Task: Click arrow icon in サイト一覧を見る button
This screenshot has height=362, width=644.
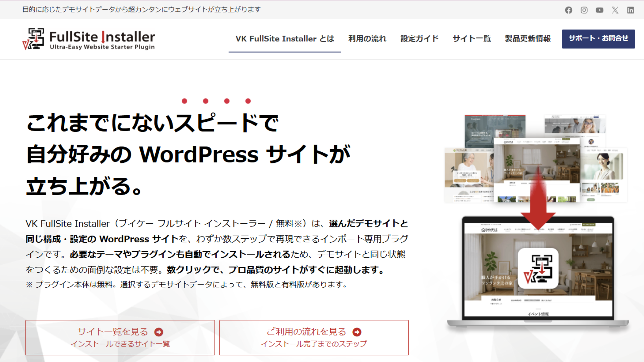Action: (x=159, y=332)
